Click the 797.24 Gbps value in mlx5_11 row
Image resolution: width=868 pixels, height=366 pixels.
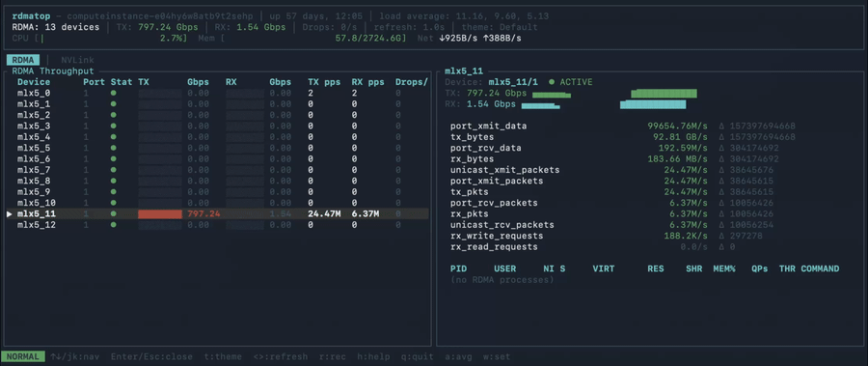click(203, 214)
